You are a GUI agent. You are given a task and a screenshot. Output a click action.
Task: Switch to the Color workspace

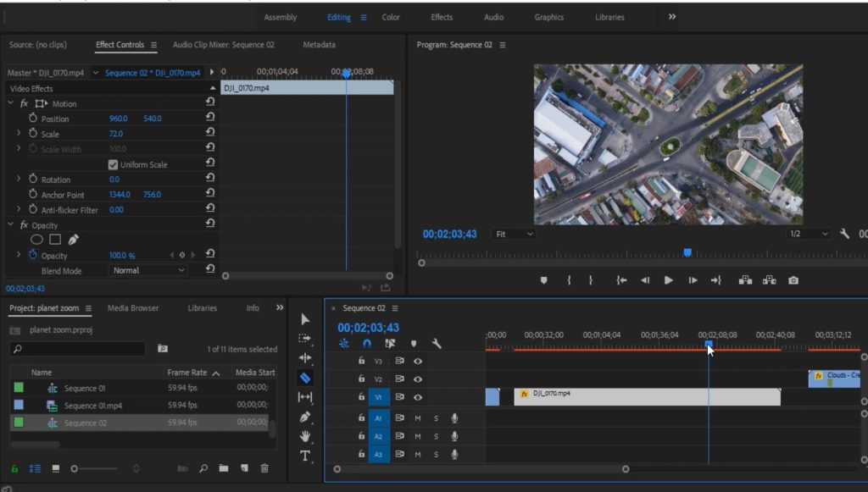click(x=391, y=17)
